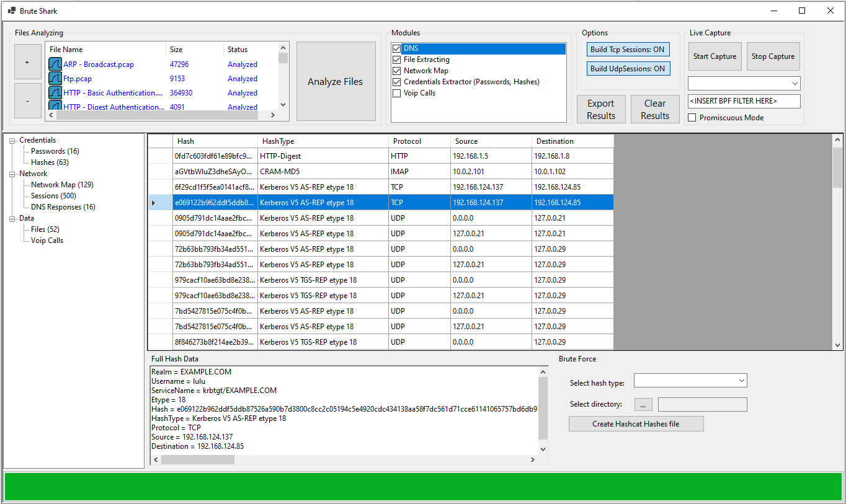Select ARP - Broadcast.pcap file name
This screenshot has height=504, width=846.
point(99,64)
